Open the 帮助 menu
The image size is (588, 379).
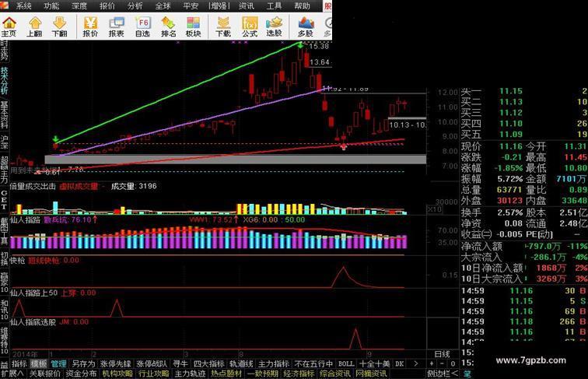[x=303, y=5]
